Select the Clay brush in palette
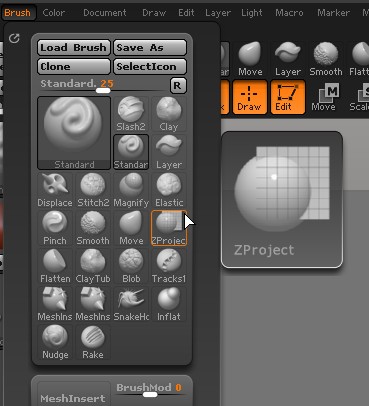369x406 pixels. pos(169,114)
